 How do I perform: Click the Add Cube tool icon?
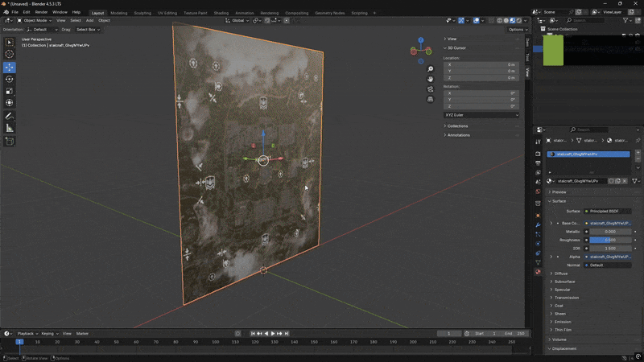10,141
